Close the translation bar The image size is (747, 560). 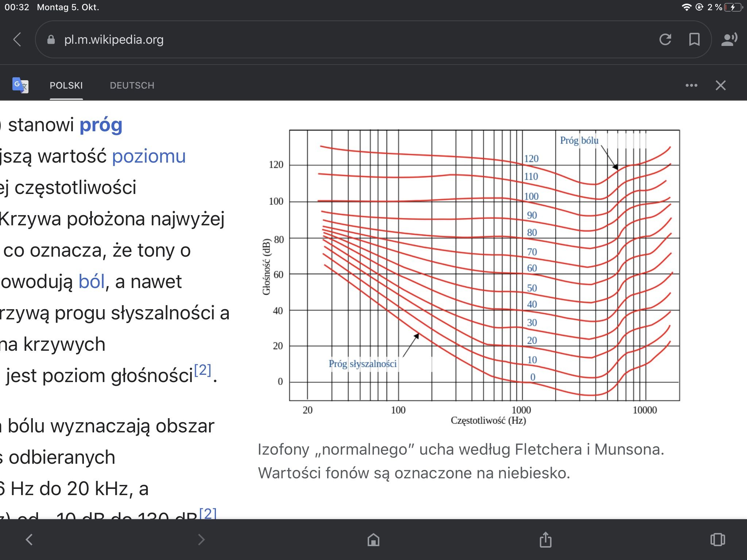click(x=720, y=85)
